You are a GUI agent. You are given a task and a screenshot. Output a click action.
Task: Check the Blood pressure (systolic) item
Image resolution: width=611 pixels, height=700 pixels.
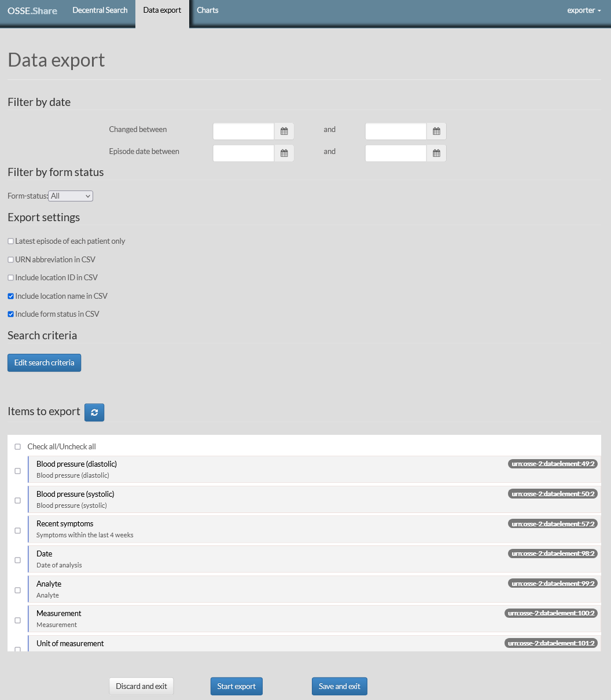click(17, 500)
